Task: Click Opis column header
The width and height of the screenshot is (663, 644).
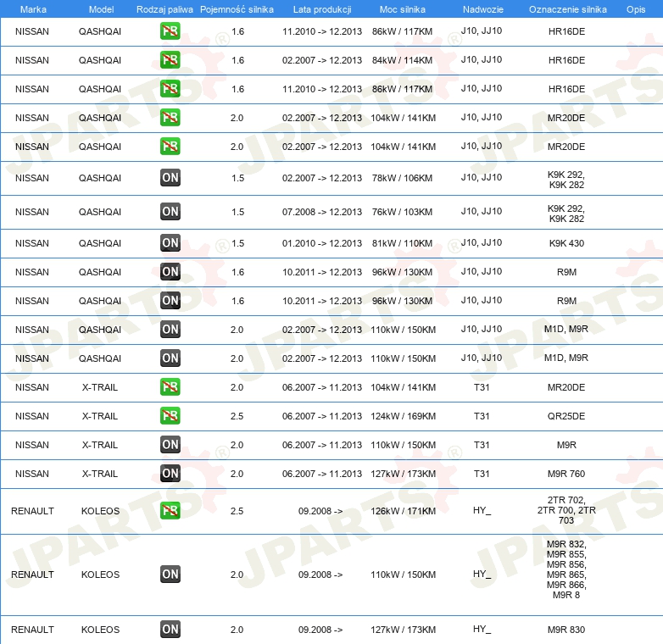Action: coord(636,9)
